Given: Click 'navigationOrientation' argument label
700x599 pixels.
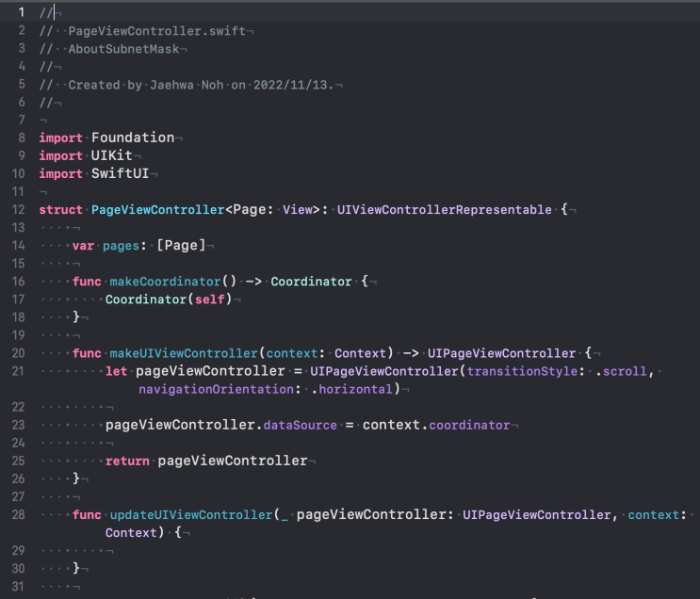Looking at the screenshot, I should coord(217,389).
